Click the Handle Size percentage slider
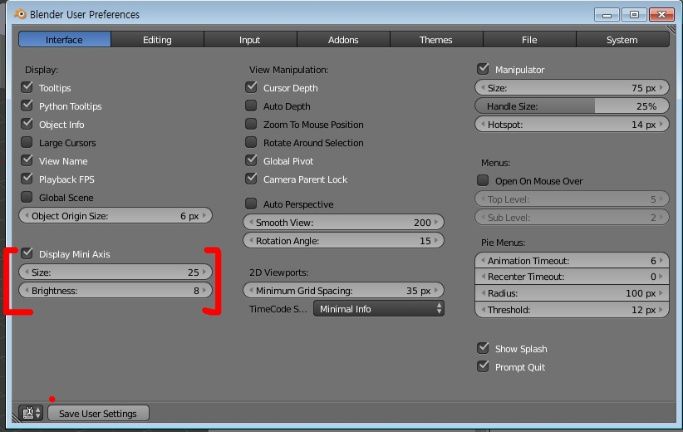This screenshot has height=432, width=683. (571, 106)
